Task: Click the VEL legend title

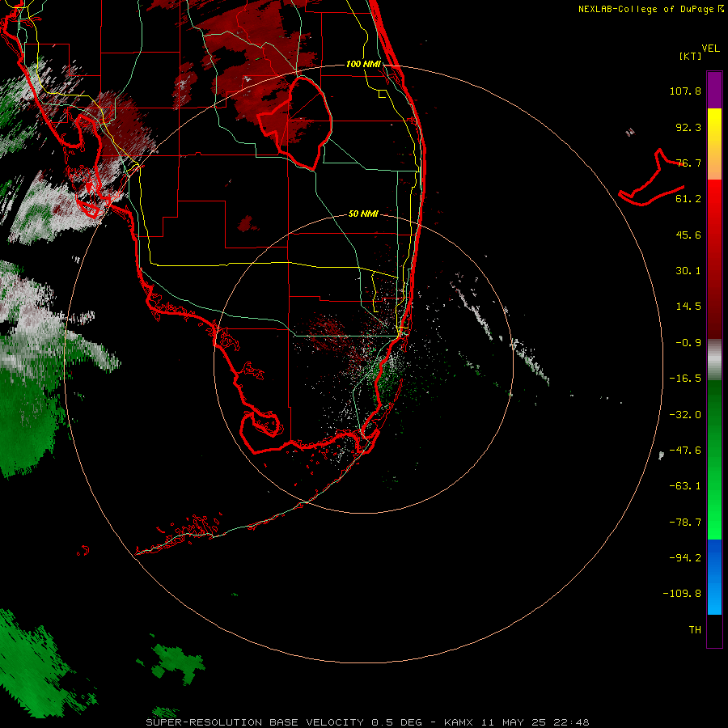Action: coord(710,49)
